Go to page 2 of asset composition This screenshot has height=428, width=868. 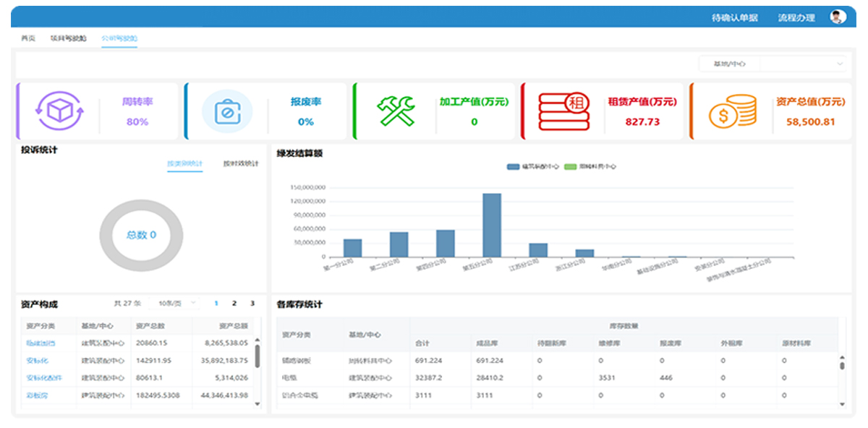234,304
